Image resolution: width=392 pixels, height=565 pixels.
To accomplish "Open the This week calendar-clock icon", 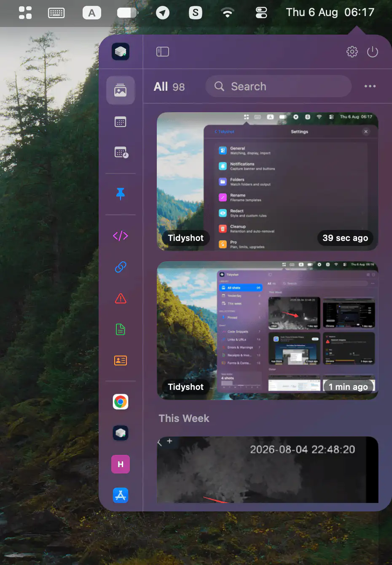I will click(x=121, y=152).
